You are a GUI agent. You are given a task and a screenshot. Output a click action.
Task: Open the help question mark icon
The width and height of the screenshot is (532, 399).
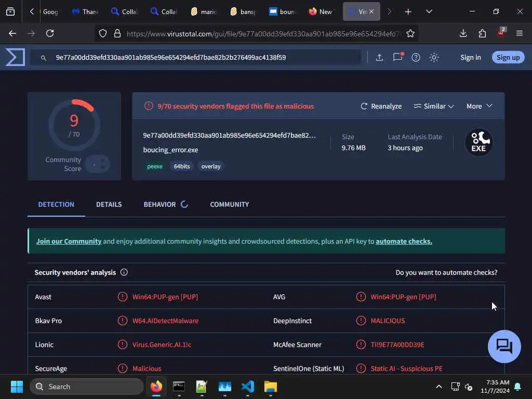[416, 57]
